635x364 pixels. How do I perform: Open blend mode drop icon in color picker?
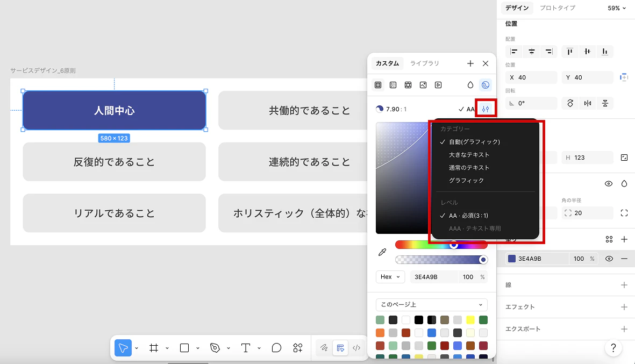coord(470,85)
